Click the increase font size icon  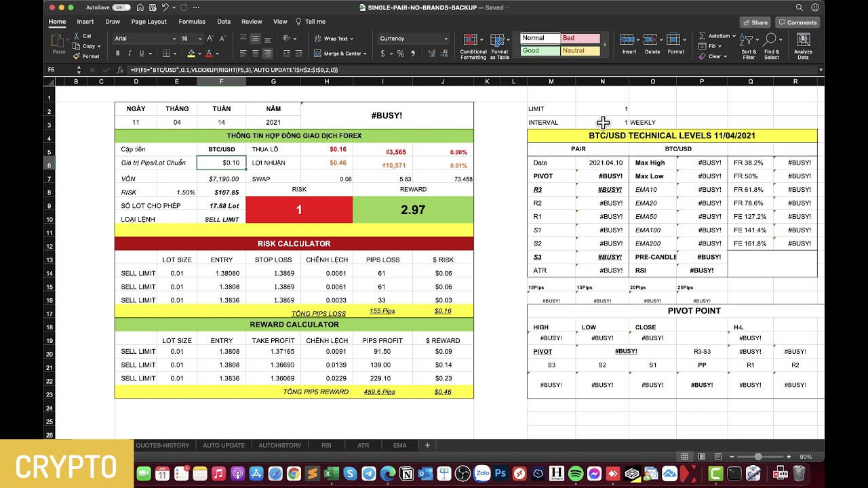pyautogui.click(x=210, y=39)
